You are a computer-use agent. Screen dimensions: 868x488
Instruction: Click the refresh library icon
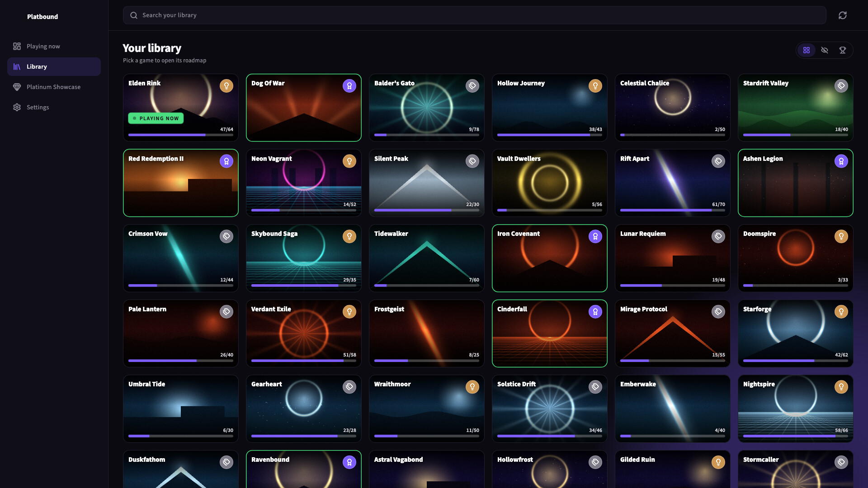click(x=843, y=15)
